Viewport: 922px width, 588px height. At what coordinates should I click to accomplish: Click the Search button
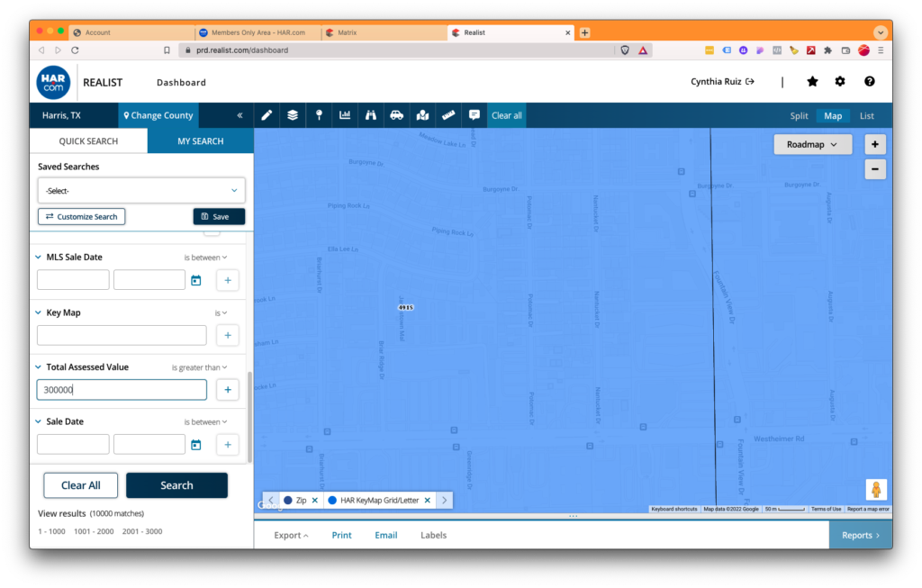pos(176,485)
